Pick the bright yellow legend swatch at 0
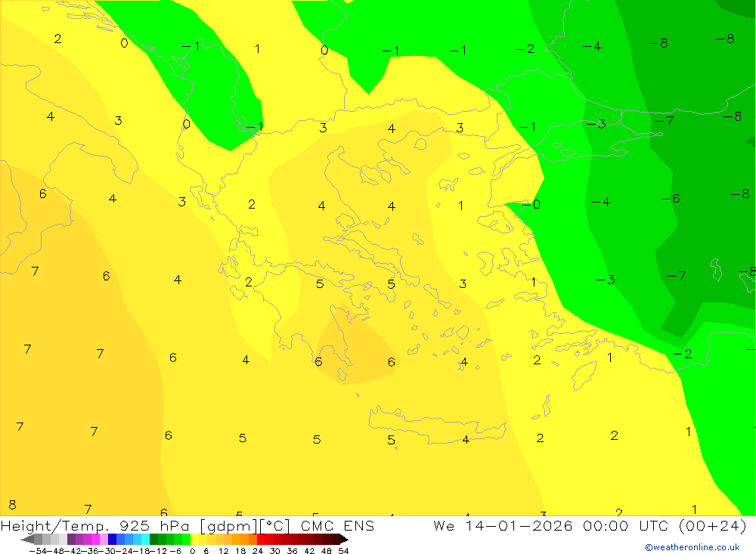Viewport: 756px width, 554px height. [195, 539]
